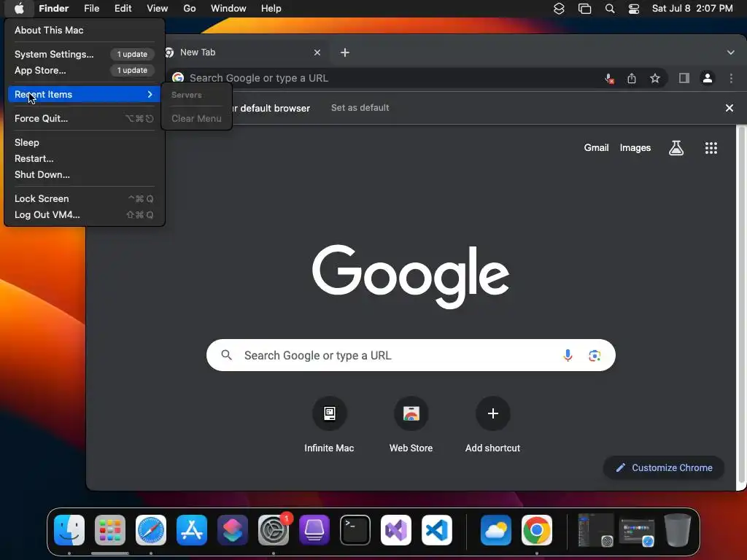This screenshot has height=560, width=747.
Task: Share this page from address bar
Action: coord(632,79)
